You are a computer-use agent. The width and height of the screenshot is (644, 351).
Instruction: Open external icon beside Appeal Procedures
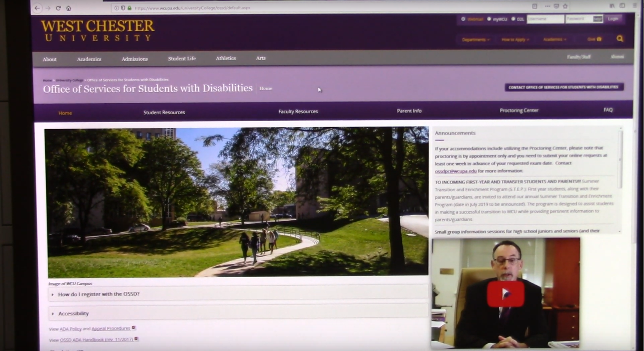click(134, 328)
